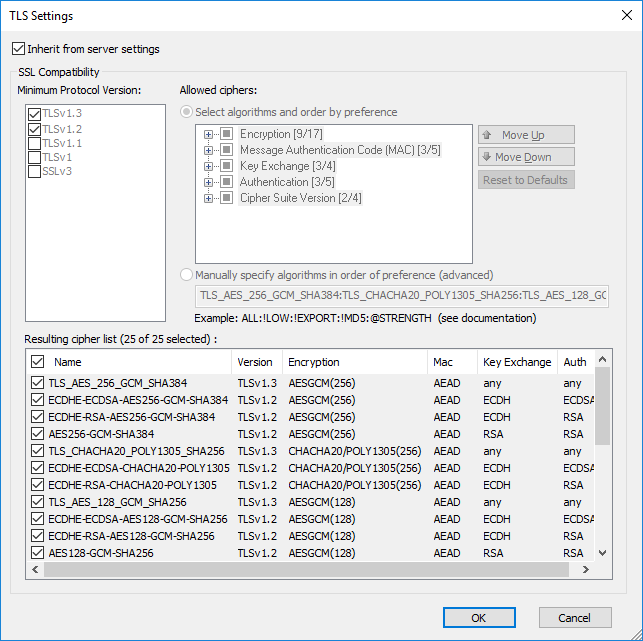643x641 pixels.
Task: Expand the Encryption [9/17] tree node
Action: 209,134
